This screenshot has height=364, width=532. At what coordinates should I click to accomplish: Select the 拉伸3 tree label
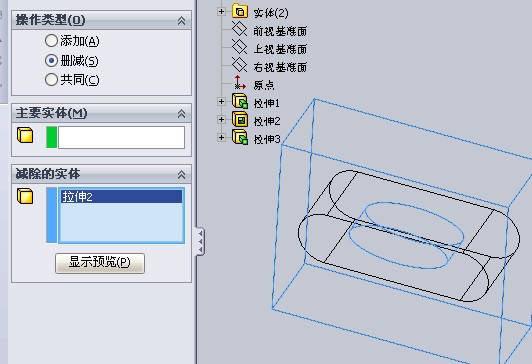pyautogui.click(x=267, y=139)
